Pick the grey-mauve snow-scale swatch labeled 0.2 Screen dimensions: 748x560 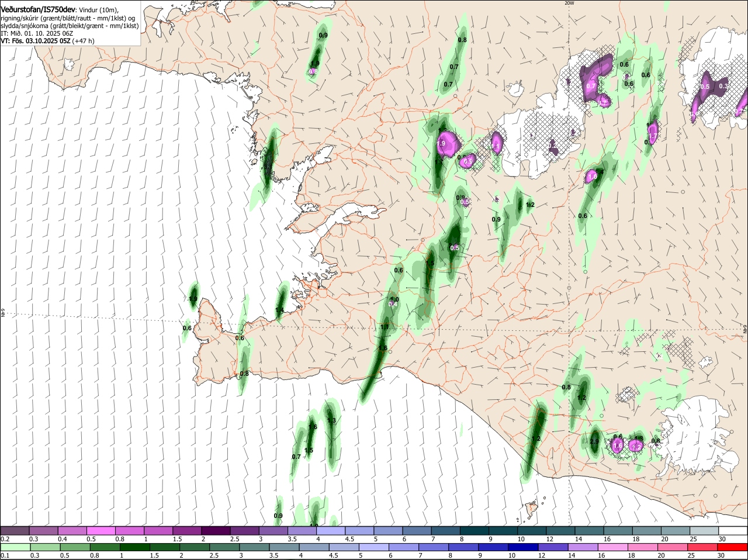click(x=15, y=531)
